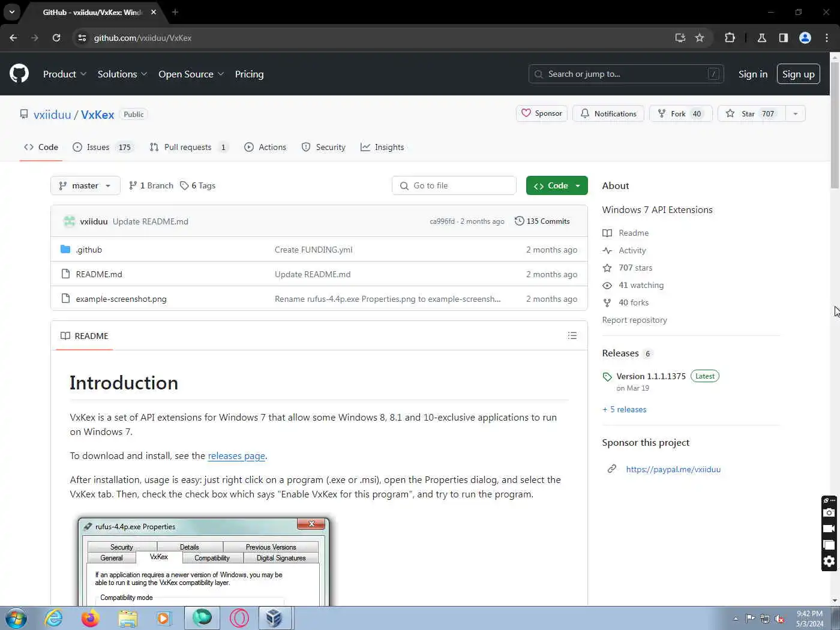The width and height of the screenshot is (840, 630).
Task: Click the browser address bar URL
Action: click(143, 38)
